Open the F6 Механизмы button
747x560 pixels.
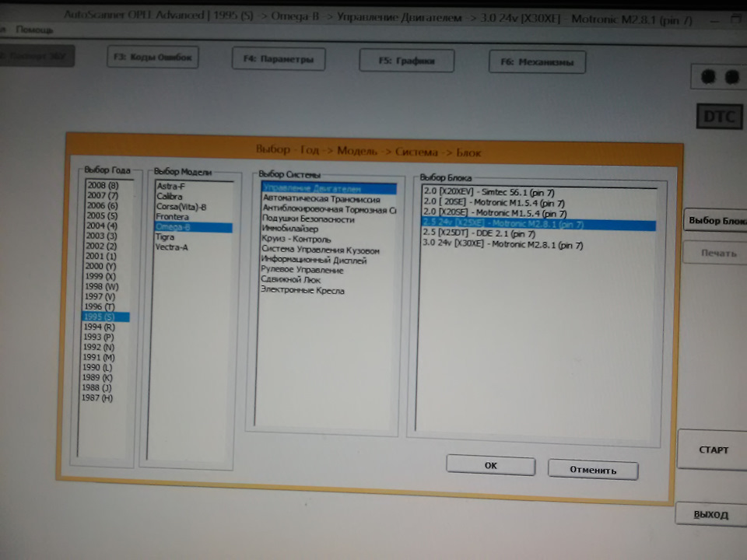click(x=537, y=62)
